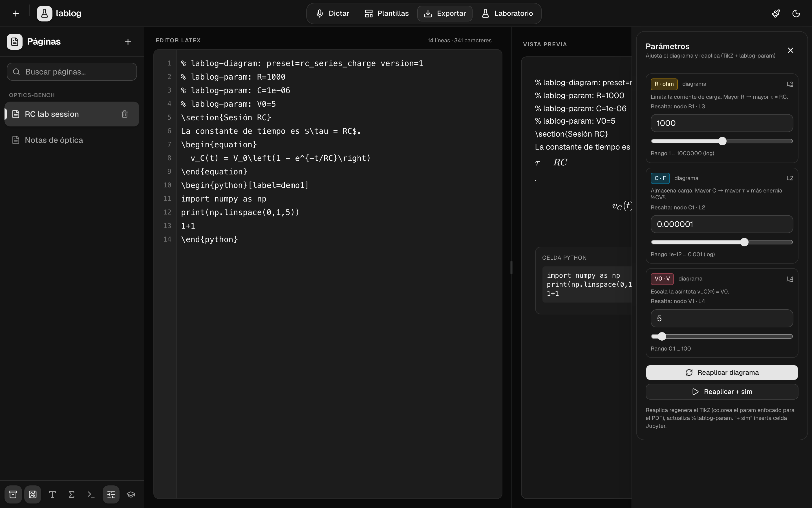Image resolution: width=812 pixels, height=508 pixels.
Task: Edit the V0 value field showing 5
Action: [722, 318]
